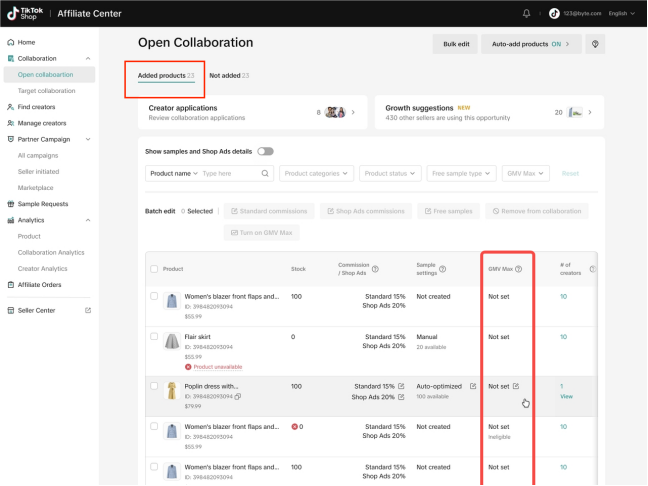Viewport: 648px width, 486px height.
Task: Click the Bulk edit button
Action: (455, 44)
